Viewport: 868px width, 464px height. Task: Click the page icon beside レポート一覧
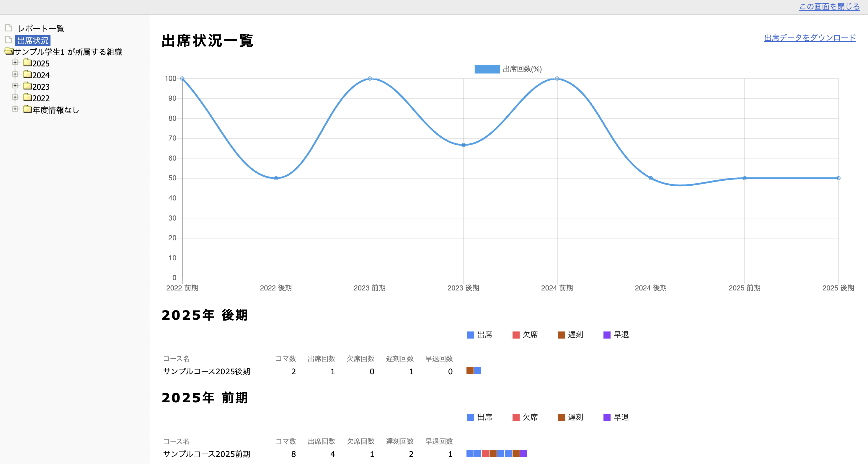[x=9, y=28]
